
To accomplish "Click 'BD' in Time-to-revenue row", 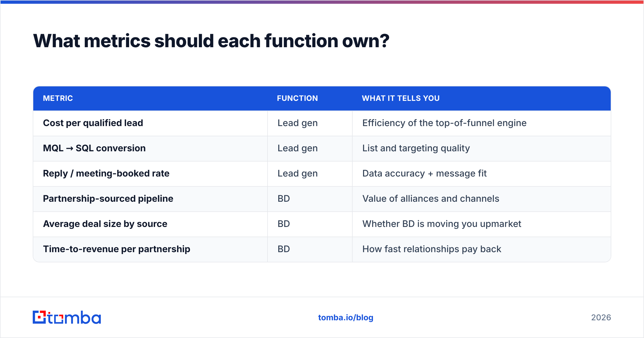I will click(x=284, y=249).
